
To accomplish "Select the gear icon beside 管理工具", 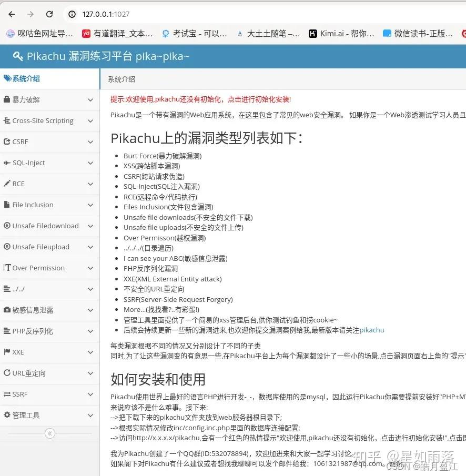I will [x=6, y=415].
